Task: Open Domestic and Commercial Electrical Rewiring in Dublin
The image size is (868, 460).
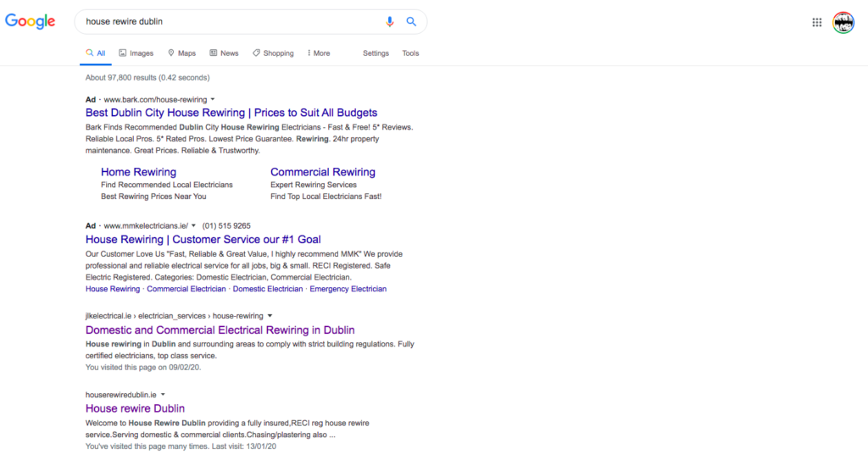Action: pos(220,330)
